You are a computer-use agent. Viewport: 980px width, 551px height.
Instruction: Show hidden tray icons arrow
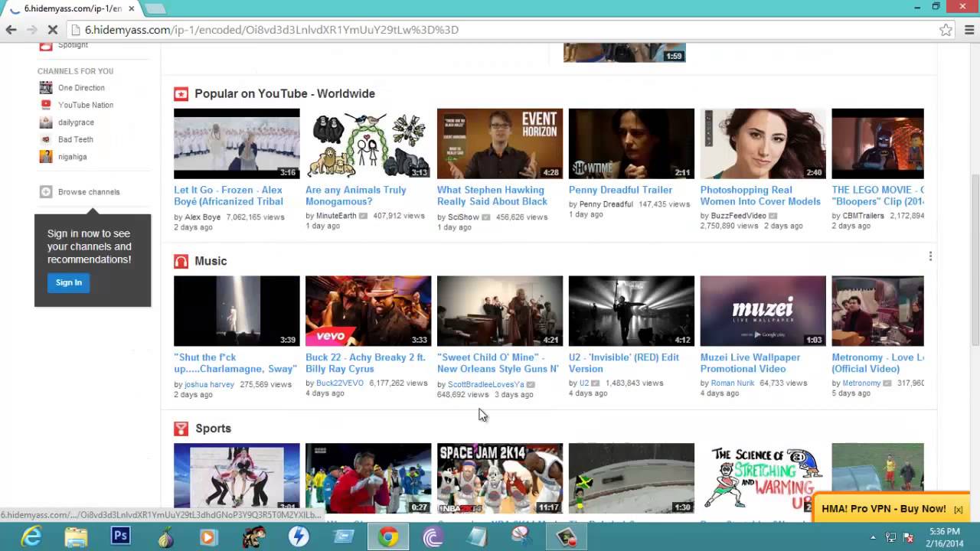[874, 537]
